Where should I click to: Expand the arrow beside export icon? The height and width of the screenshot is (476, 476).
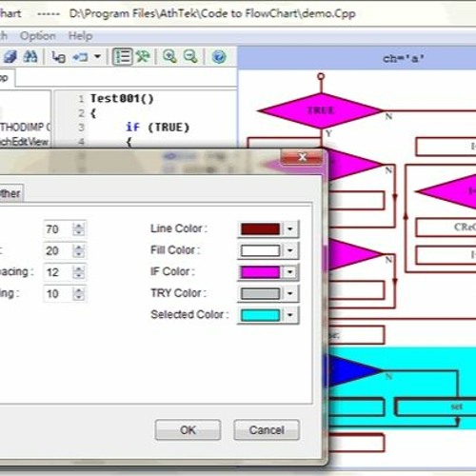pos(97,57)
